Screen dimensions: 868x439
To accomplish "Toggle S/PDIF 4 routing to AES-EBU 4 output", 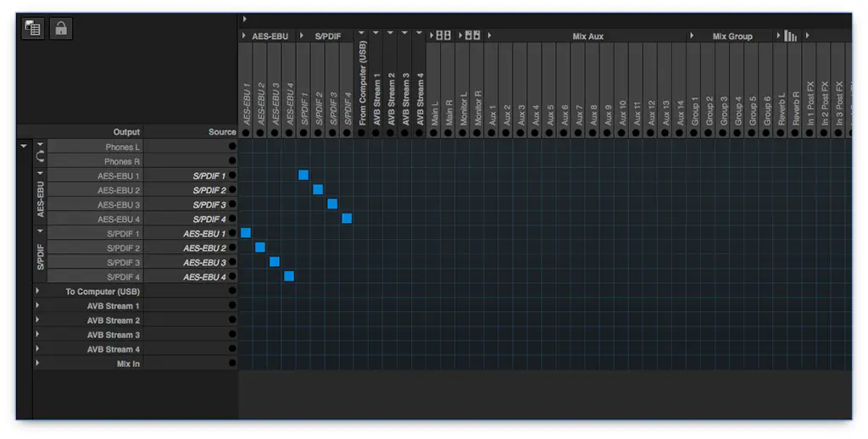I will (x=347, y=219).
